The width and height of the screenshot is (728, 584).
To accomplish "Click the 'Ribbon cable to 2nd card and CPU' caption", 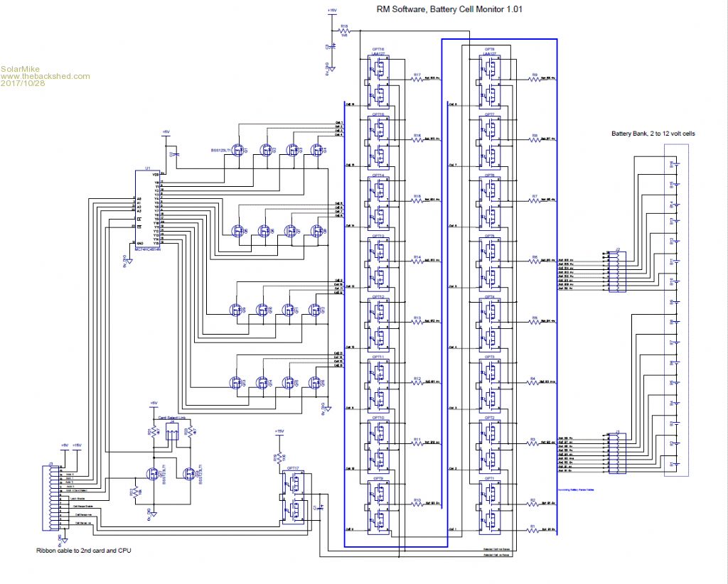I will pos(85,551).
